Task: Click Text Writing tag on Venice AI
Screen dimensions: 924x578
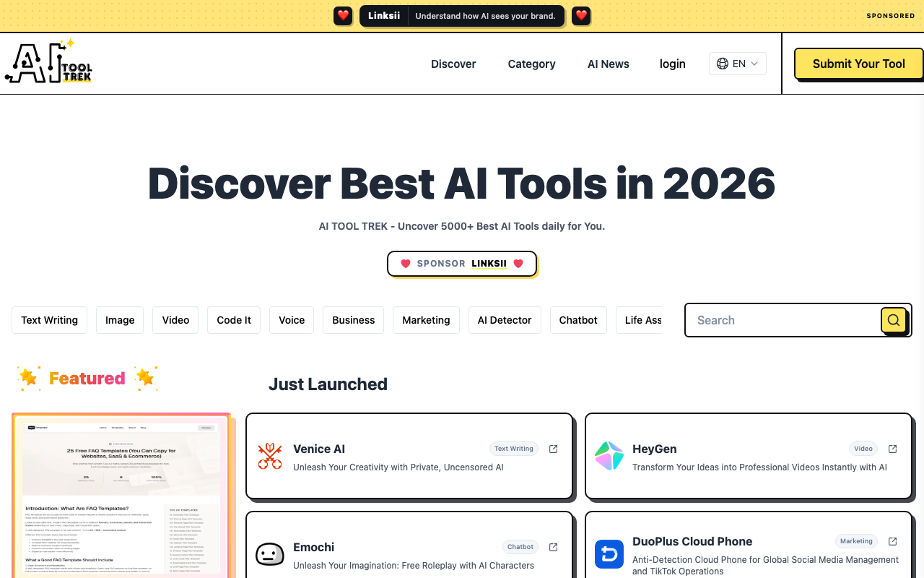Action: pyautogui.click(x=514, y=449)
